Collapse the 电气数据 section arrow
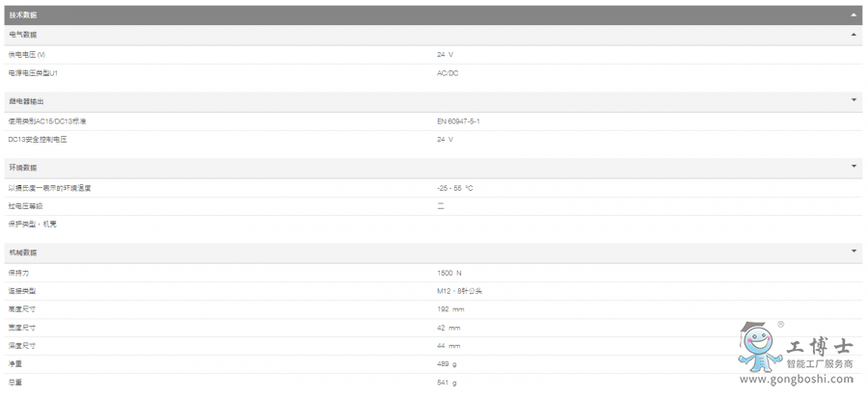 pos(854,35)
